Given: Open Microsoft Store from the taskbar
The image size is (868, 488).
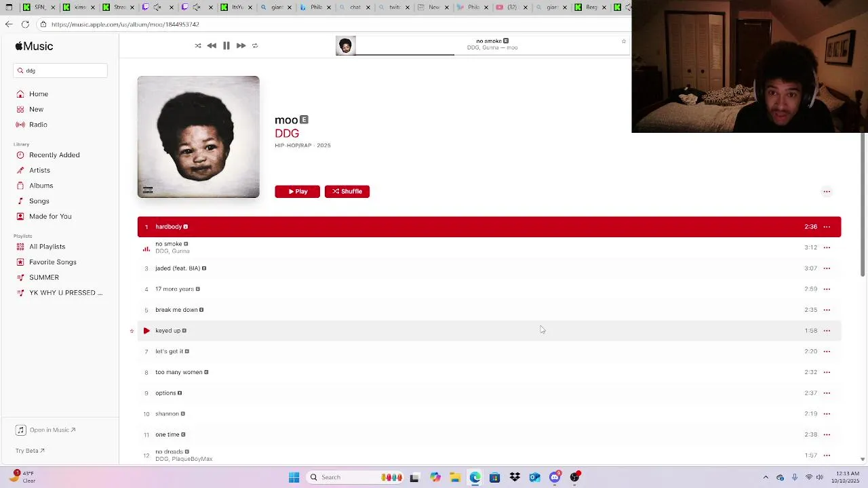Looking at the screenshot, I should 494,477.
